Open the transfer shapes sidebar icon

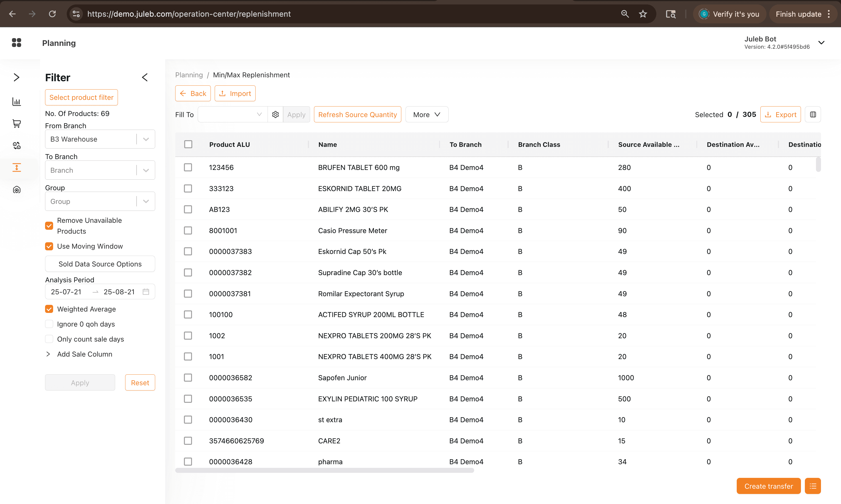(x=16, y=145)
